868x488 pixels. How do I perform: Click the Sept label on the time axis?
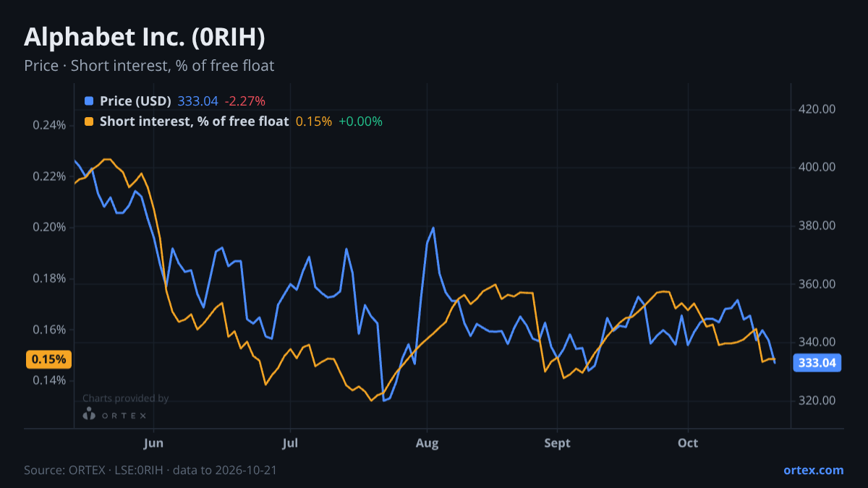(x=557, y=443)
